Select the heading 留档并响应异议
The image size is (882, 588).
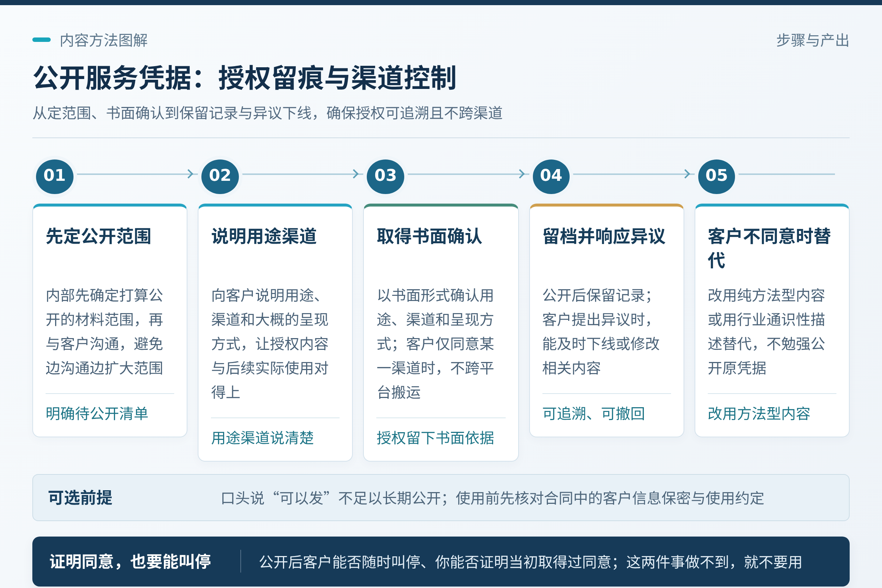604,237
